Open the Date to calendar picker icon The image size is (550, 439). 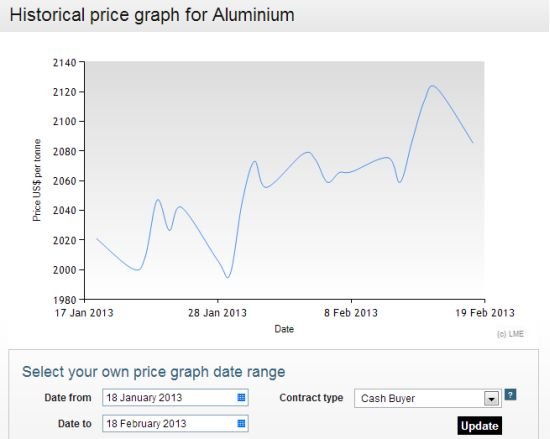[x=241, y=423]
